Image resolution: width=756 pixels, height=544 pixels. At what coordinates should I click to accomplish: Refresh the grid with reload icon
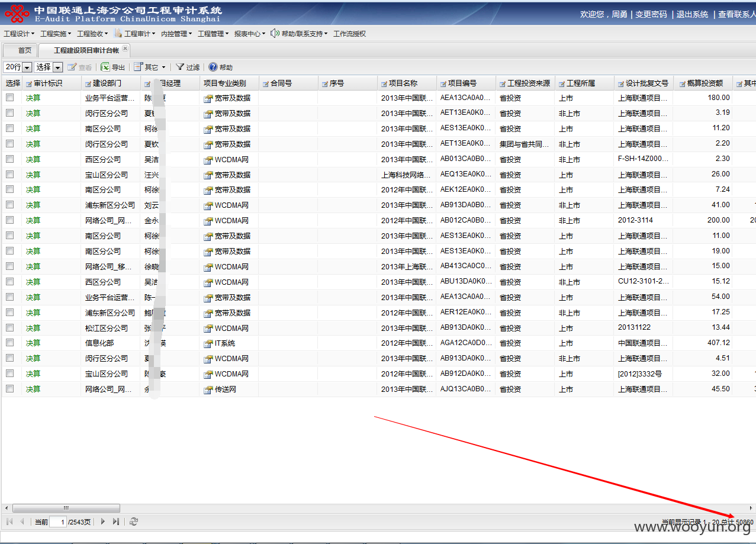pyautogui.click(x=134, y=522)
